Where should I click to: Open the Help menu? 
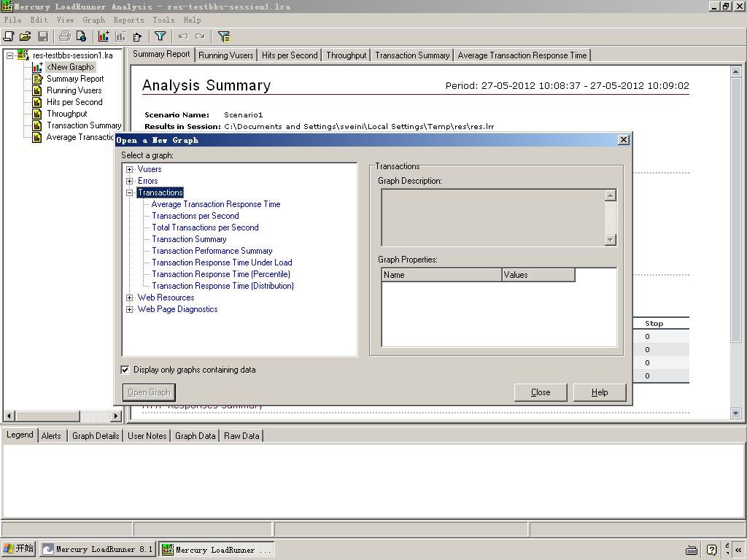tap(192, 20)
